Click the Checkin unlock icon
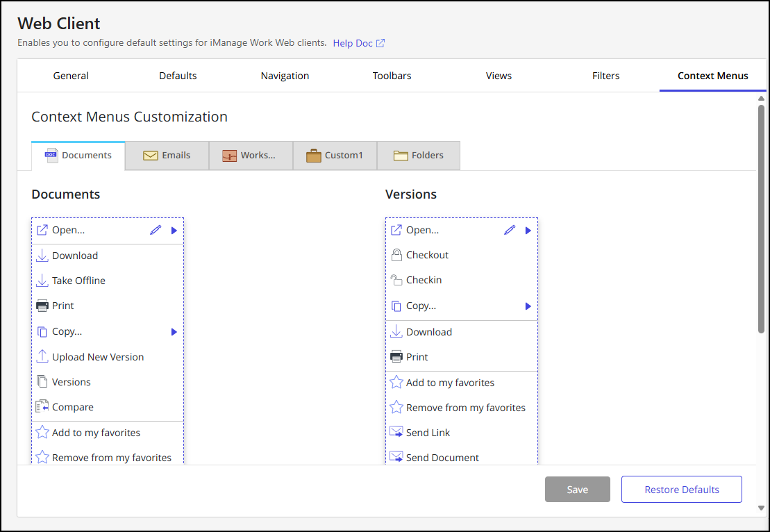This screenshot has width=770, height=532. pos(396,280)
